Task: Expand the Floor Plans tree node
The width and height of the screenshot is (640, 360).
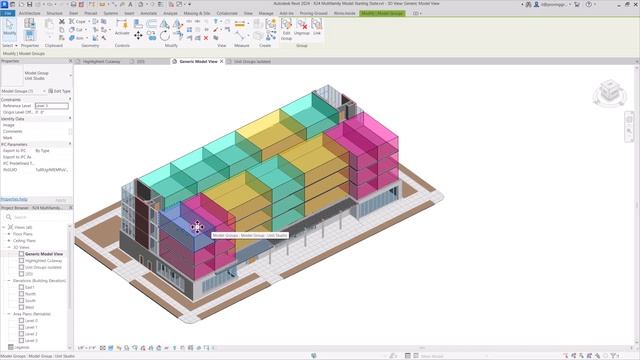Action: click(9, 234)
